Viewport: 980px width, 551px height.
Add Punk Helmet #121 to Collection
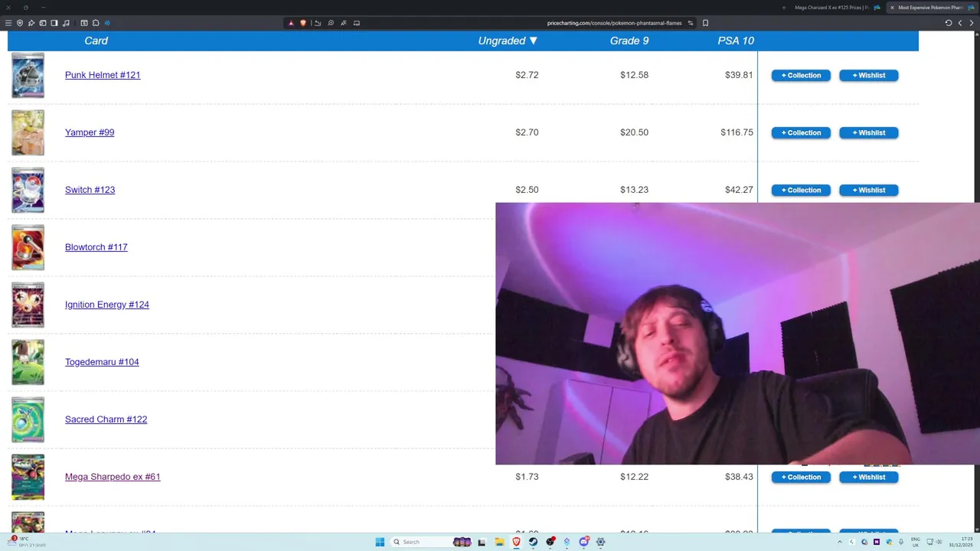click(801, 75)
